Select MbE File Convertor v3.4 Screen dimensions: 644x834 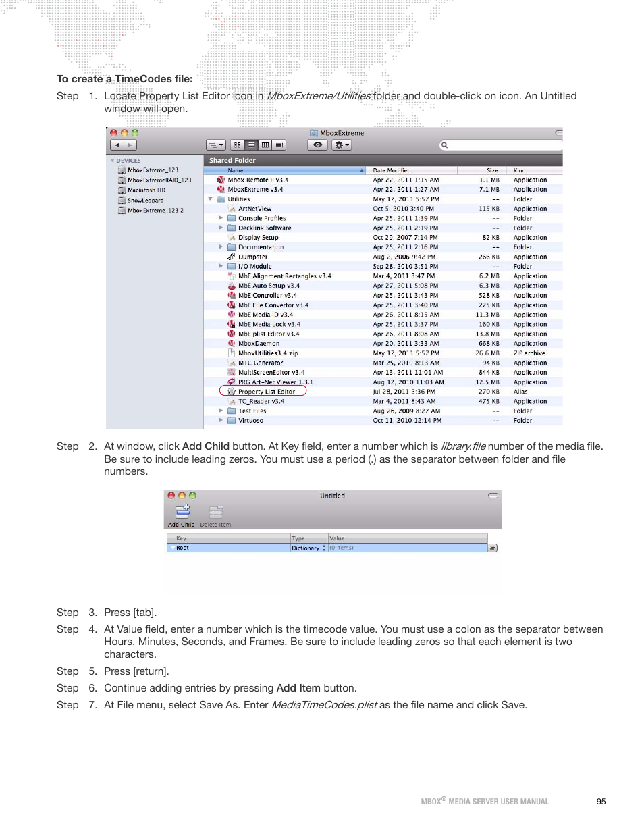272,305
